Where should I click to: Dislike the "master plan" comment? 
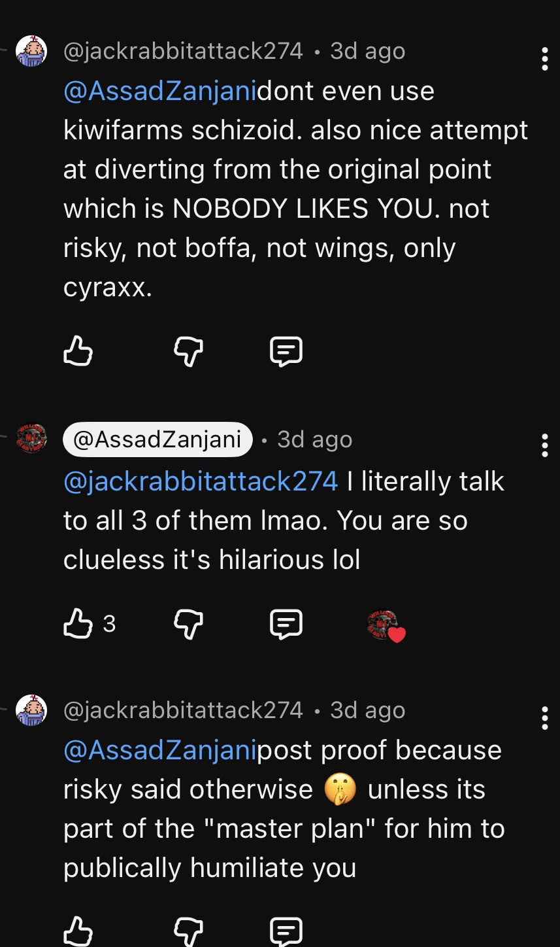[188, 931]
